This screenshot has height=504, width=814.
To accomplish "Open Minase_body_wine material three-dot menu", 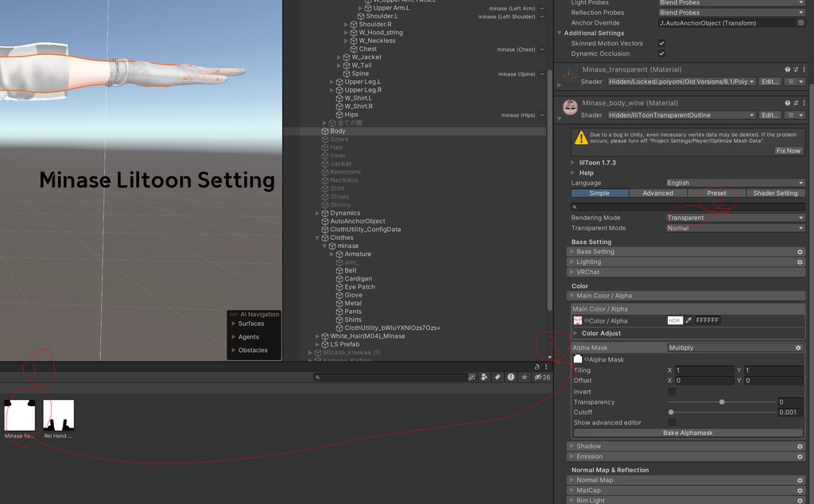I will point(805,103).
